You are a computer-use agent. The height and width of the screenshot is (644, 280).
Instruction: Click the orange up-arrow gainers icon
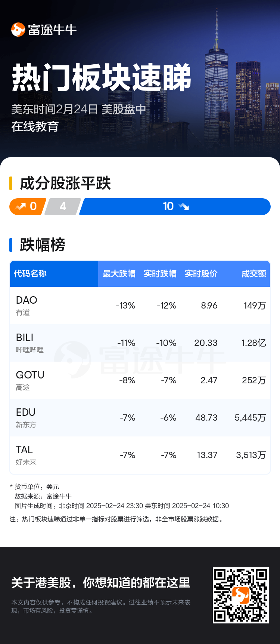pos(21,206)
